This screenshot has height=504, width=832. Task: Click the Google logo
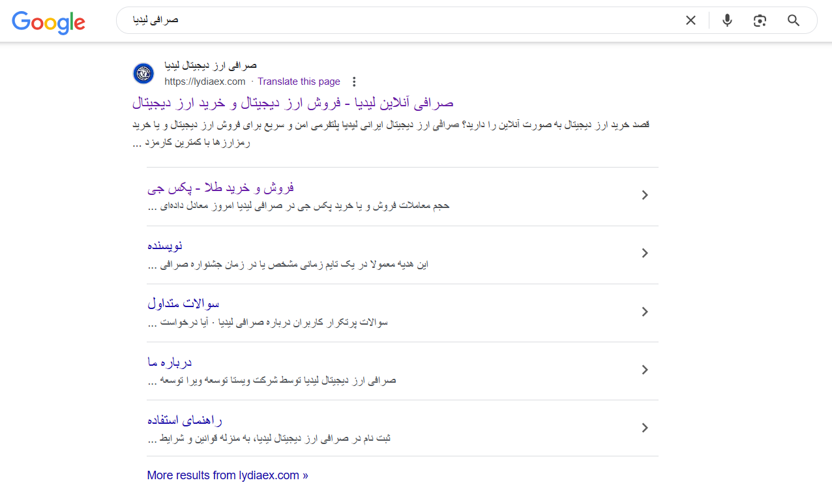[x=48, y=22]
